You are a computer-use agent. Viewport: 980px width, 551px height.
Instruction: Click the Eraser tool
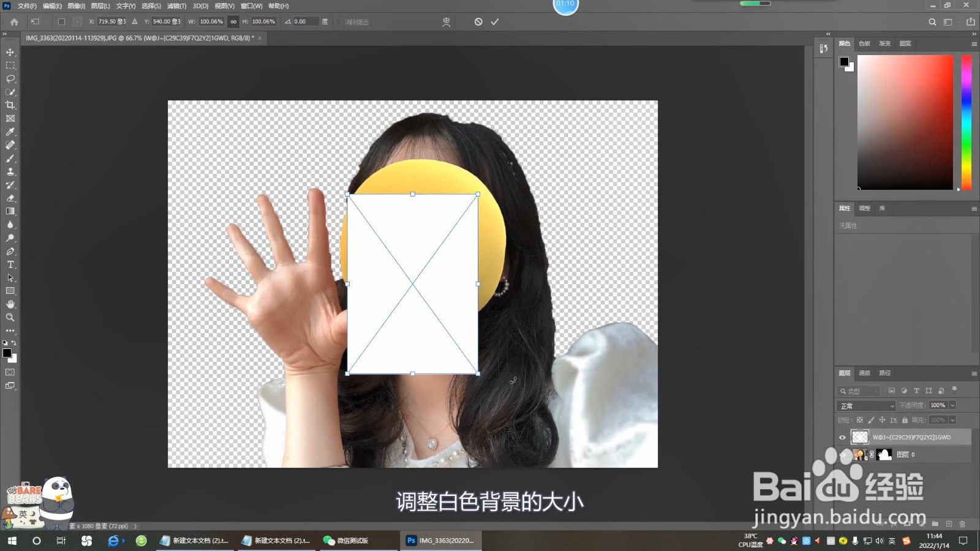tap(10, 198)
